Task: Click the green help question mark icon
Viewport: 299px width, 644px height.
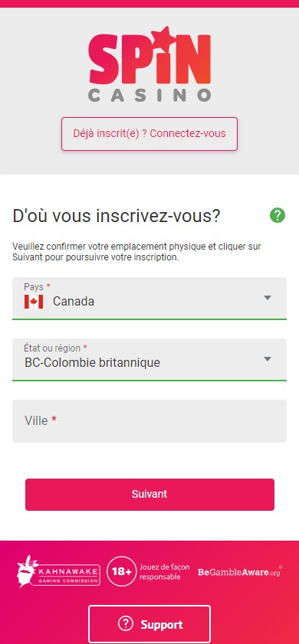Action: [x=278, y=215]
